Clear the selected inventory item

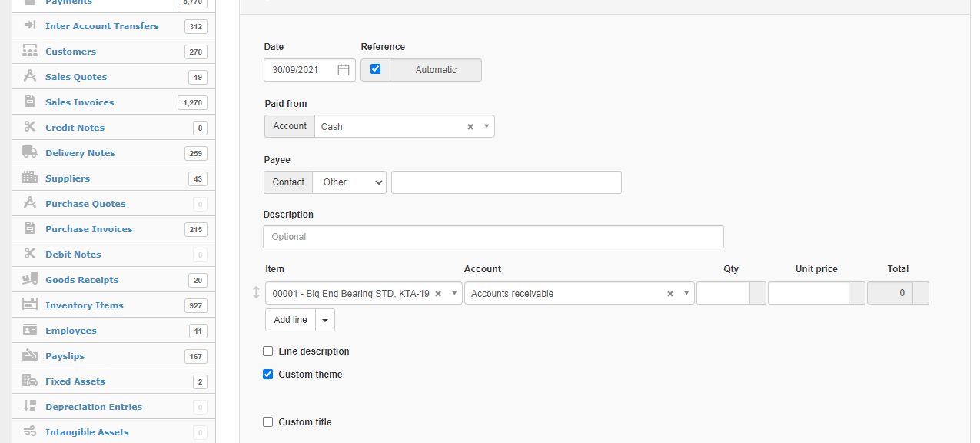[438, 294]
